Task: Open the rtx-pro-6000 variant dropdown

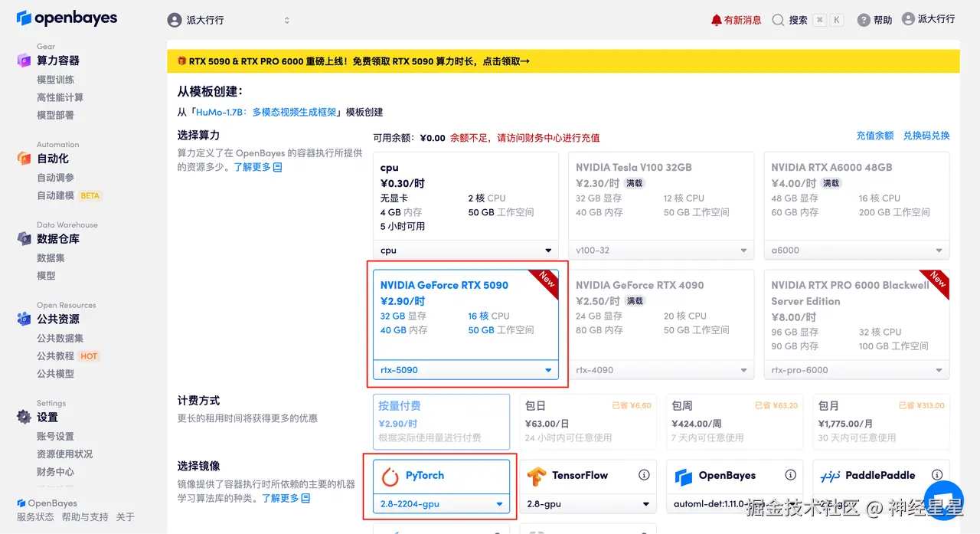Action: click(857, 370)
